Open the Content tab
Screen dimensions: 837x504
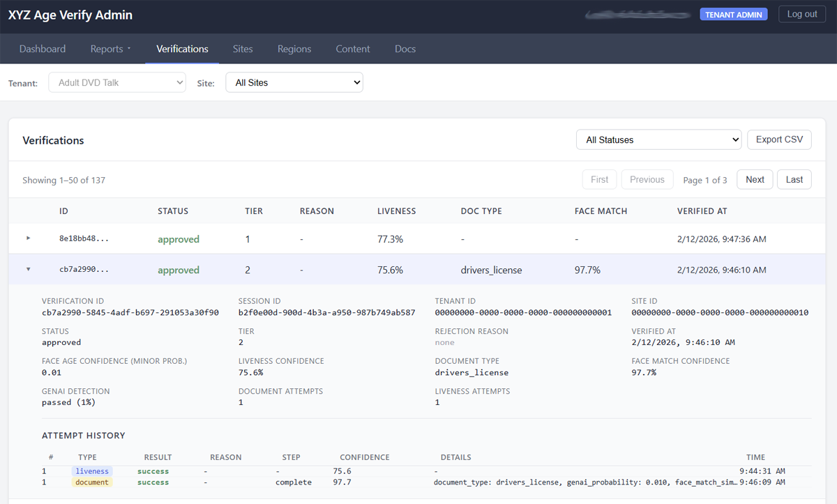(x=353, y=49)
